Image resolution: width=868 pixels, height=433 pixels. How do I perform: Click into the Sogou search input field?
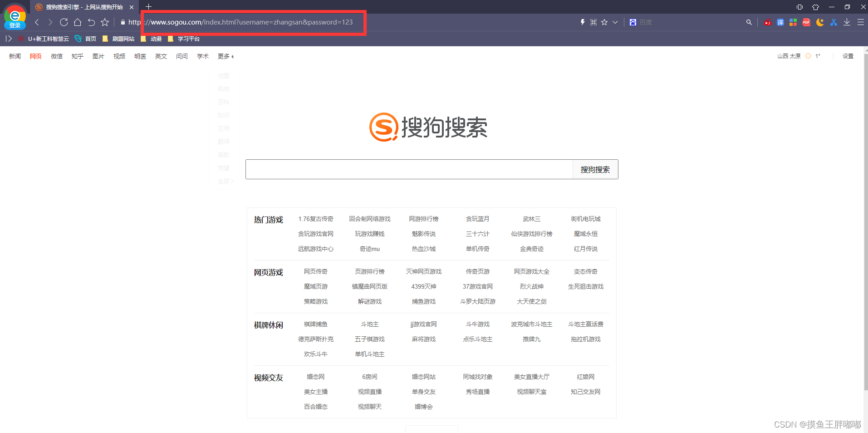(x=409, y=169)
